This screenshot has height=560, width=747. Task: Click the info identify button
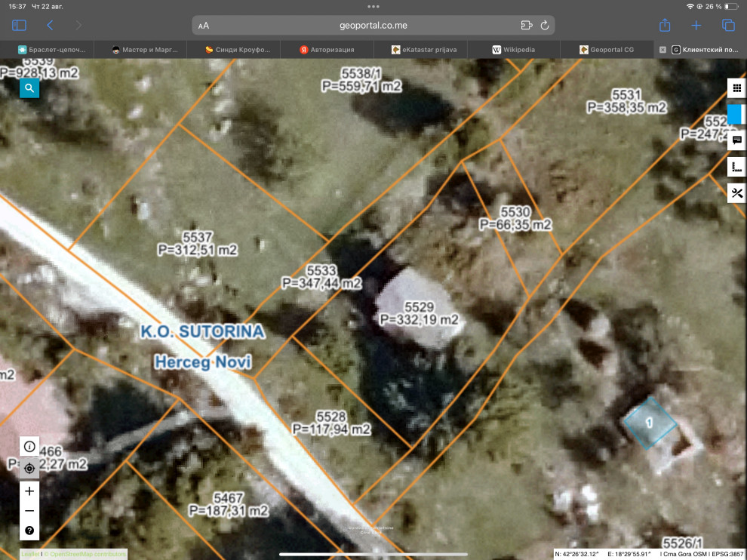tap(29, 446)
